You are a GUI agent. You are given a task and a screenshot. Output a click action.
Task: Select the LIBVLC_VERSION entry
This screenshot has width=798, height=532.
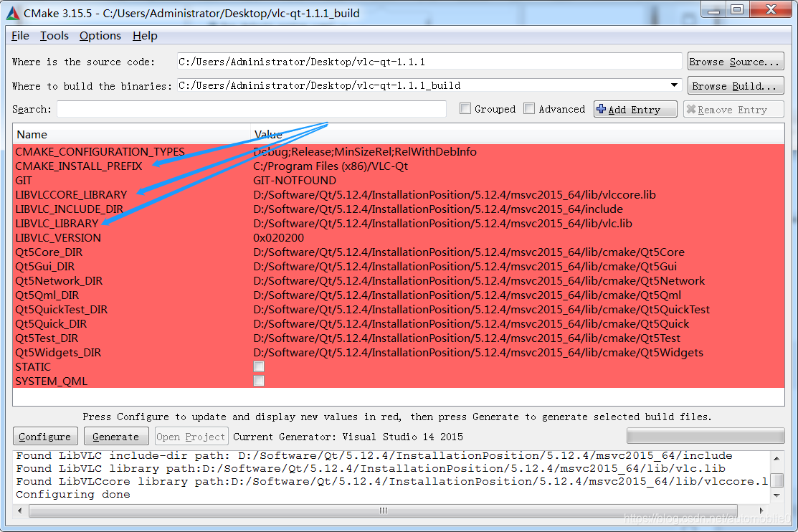point(58,238)
